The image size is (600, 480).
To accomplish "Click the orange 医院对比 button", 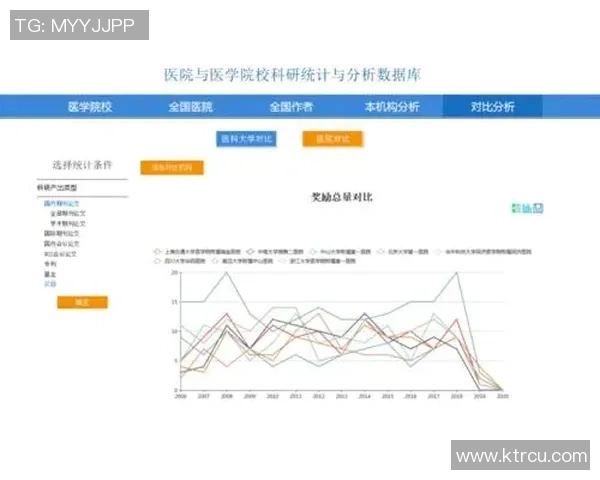I will pos(333,139).
